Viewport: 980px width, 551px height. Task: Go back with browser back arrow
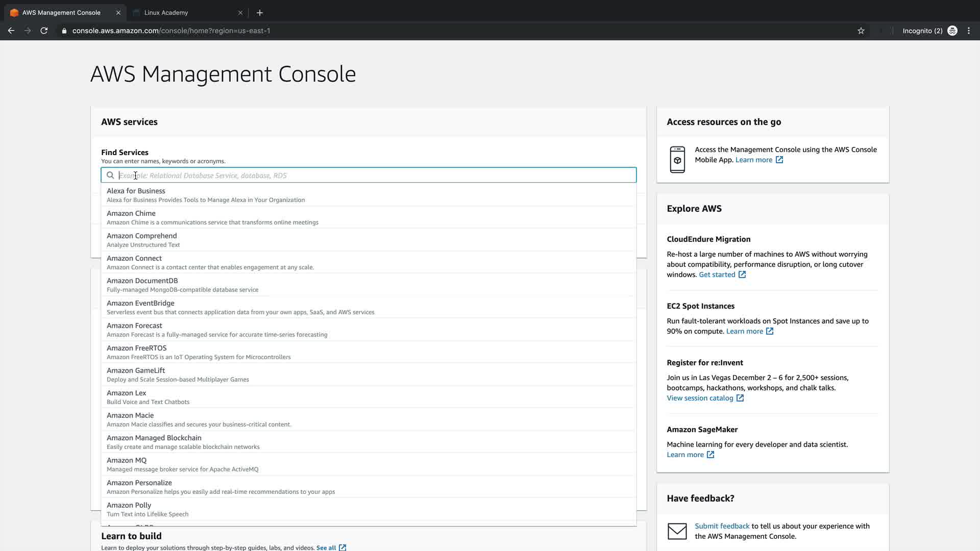[11, 31]
